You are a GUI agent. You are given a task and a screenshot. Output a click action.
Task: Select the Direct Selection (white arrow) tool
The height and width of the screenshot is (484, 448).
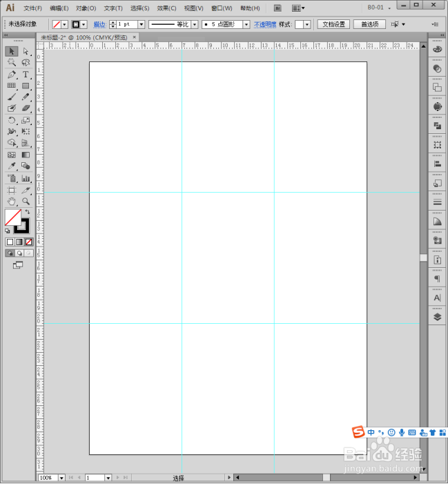click(26, 51)
